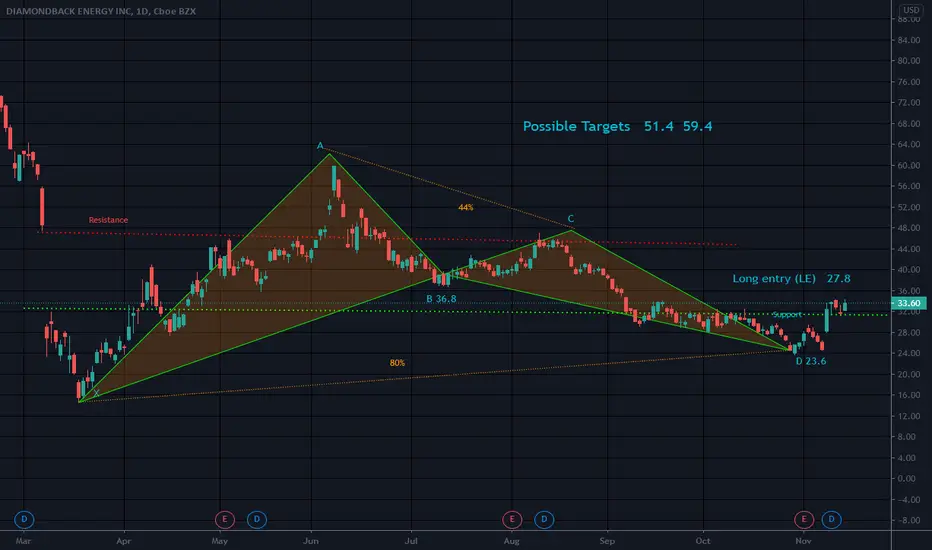The width and height of the screenshot is (932, 550).
Task: Click the 52.00 price axis label
Action: click(x=908, y=207)
